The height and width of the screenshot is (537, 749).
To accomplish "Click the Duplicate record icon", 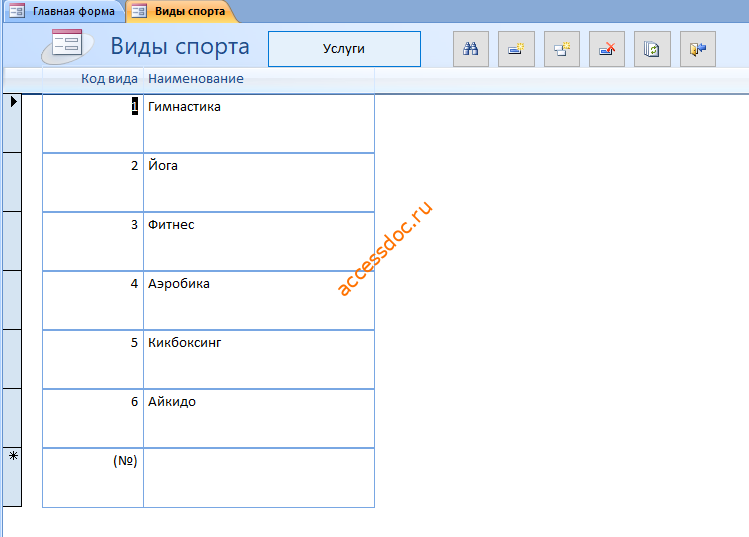I will coord(562,49).
